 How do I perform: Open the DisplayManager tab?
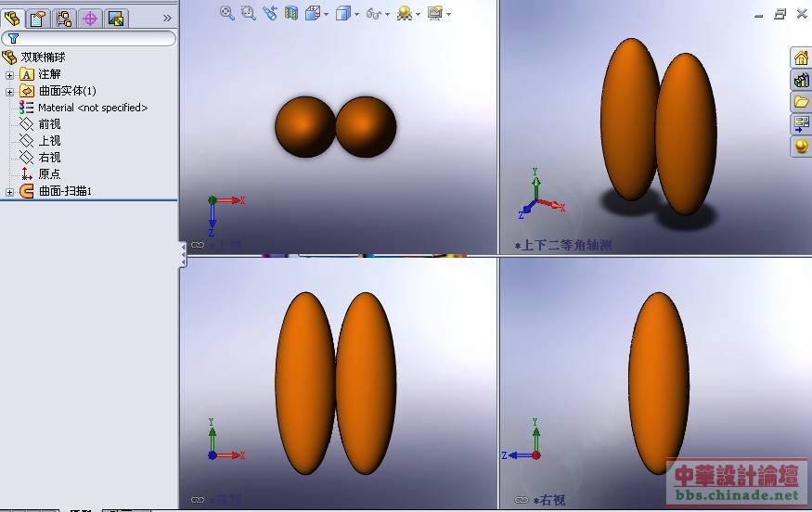click(116, 18)
